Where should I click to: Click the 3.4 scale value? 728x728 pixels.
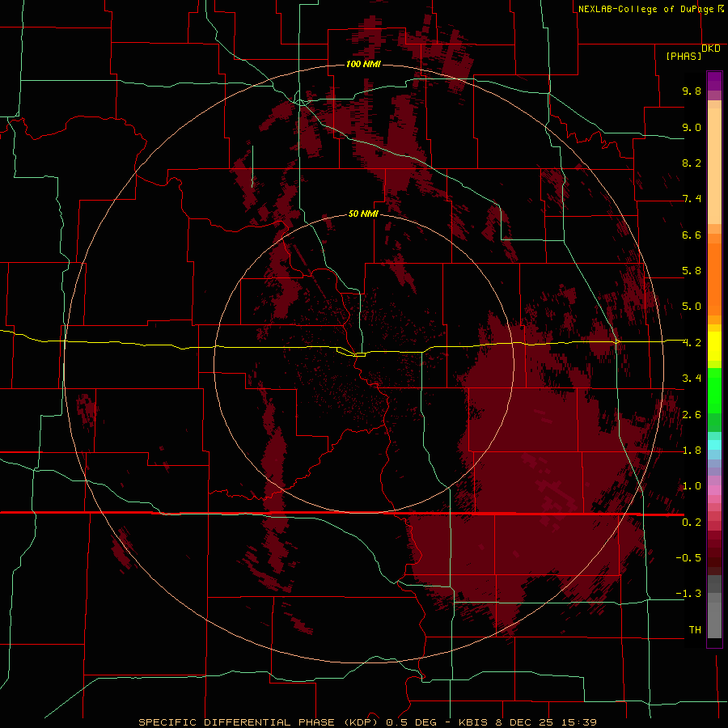coord(692,379)
